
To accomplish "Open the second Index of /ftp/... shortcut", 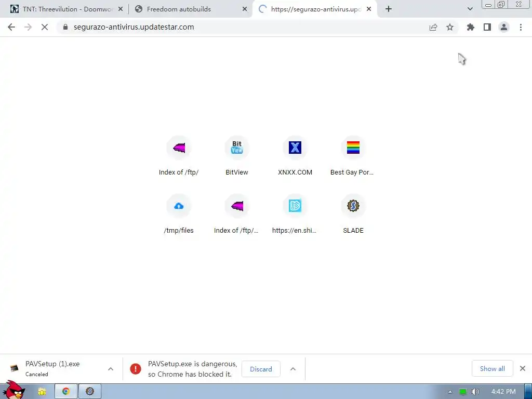I will pos(237,214).
